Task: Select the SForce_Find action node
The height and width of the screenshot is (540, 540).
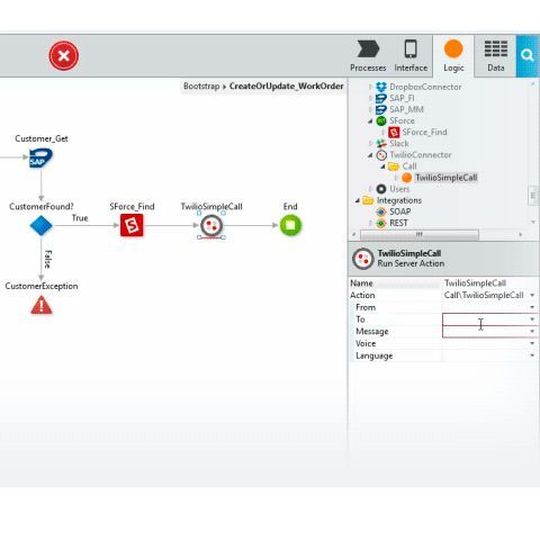Action: click(132, 225)
